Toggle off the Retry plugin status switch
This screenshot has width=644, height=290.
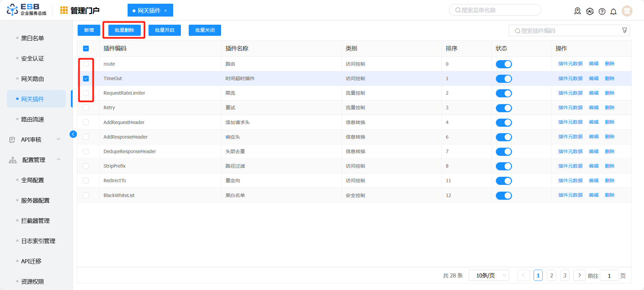[504, 108]
